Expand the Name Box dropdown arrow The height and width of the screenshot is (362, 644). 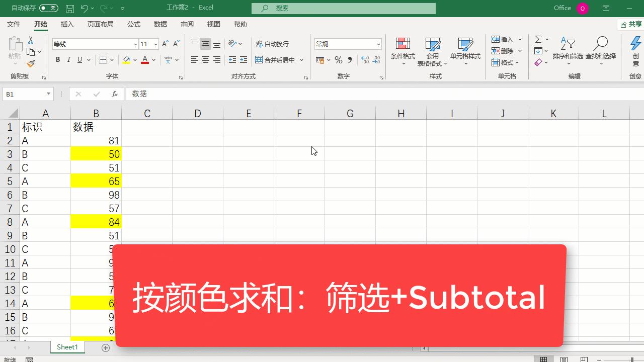tap(48, 94)
